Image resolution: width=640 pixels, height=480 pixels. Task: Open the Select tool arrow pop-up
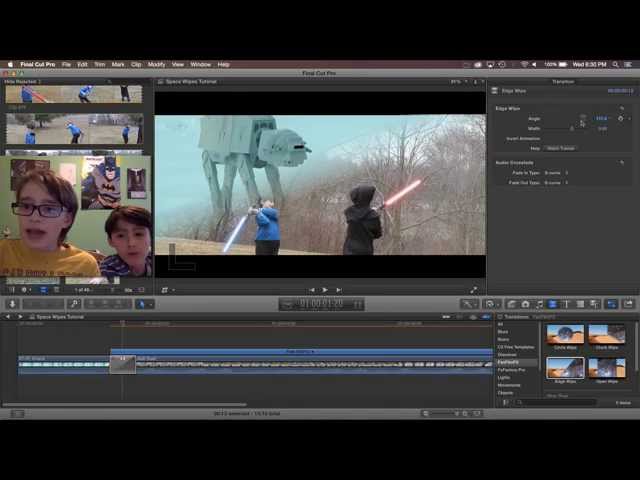click(x=144, y=304)
